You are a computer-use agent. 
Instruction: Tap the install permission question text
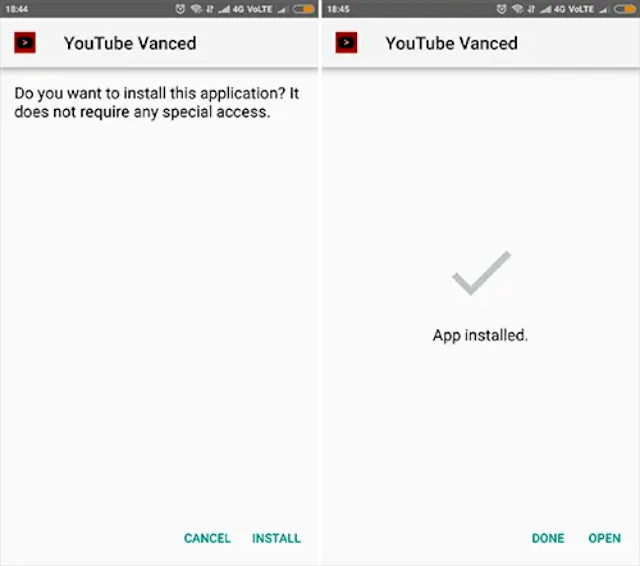[x=157, y=103]
